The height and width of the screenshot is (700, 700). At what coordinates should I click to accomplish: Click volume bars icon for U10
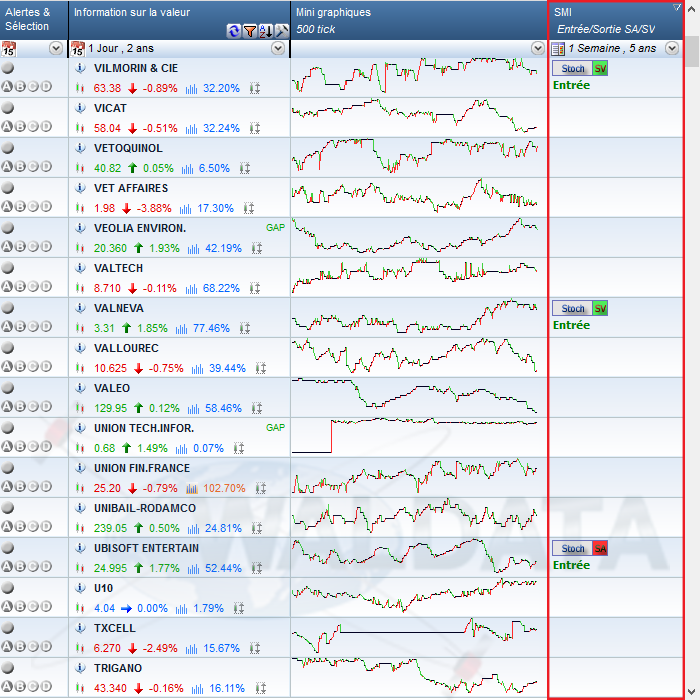click(181, 609)
